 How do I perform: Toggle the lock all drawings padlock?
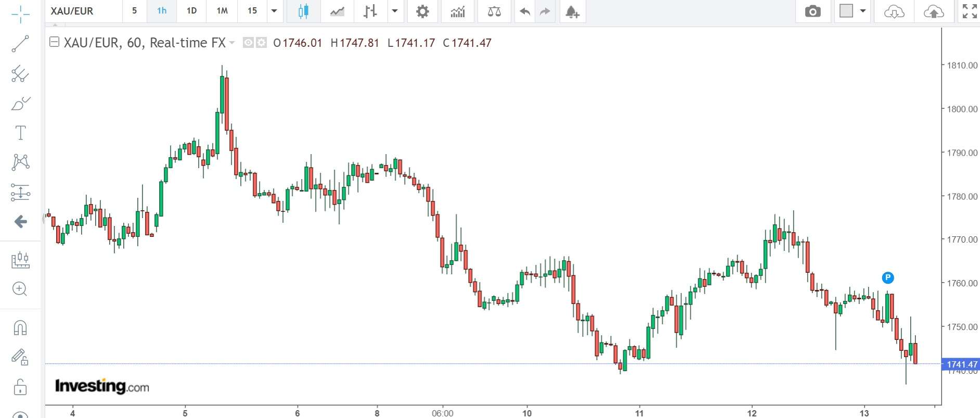pos(20,387)
